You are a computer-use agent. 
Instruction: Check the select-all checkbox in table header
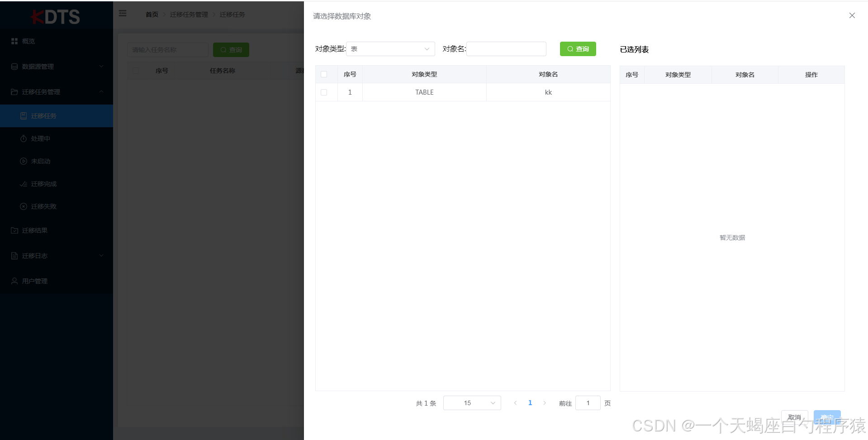(x=324, y=74)
